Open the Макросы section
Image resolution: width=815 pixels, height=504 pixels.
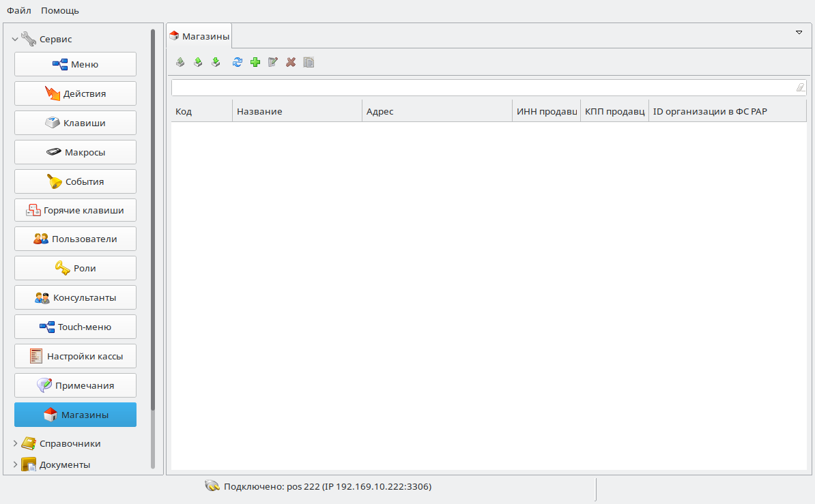click(75, 152)
